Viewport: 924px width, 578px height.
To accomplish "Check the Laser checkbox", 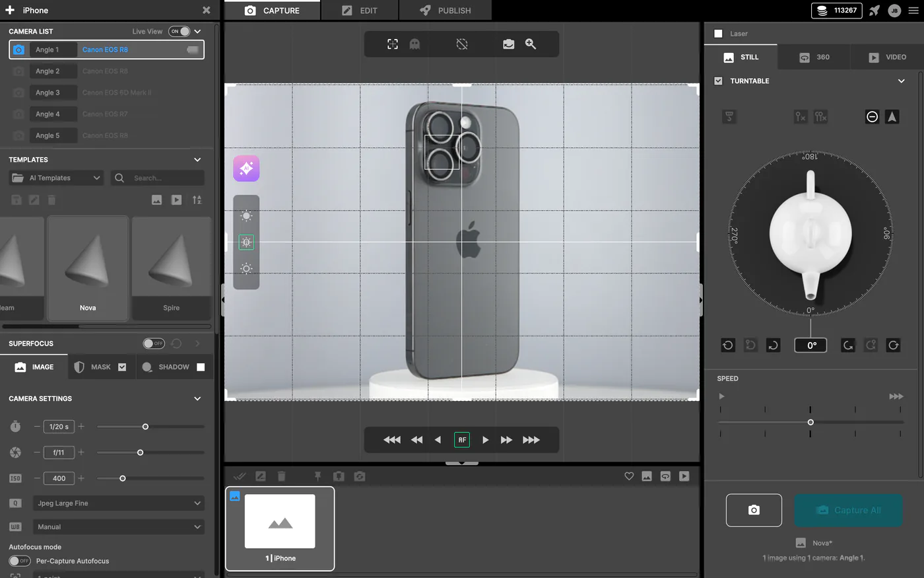I will click(718, 34).
